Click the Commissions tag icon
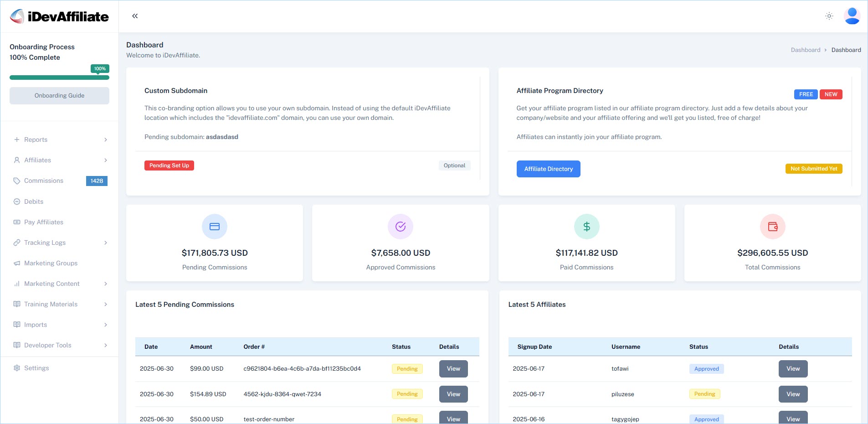Image resolution: width=868 pixels, height=424 pixels. [17, 181]
